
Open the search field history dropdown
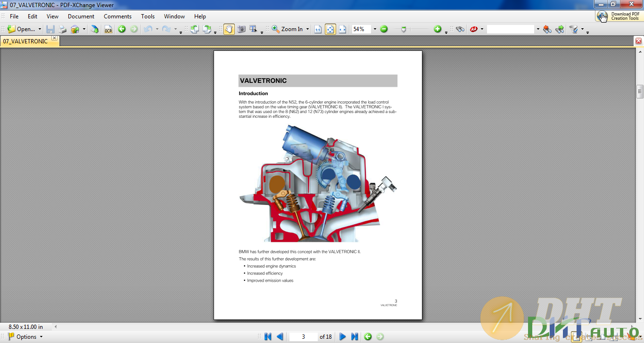click(x=537, y=29)
